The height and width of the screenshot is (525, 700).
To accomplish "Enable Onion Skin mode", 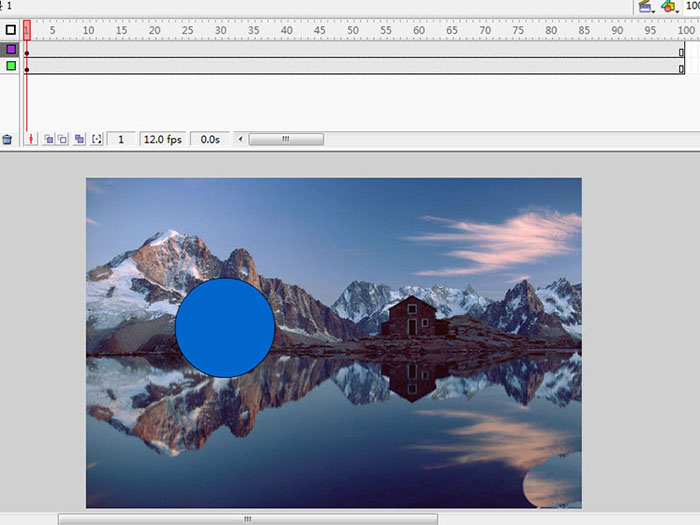I will pyautogui.click(x=48, y=140).
